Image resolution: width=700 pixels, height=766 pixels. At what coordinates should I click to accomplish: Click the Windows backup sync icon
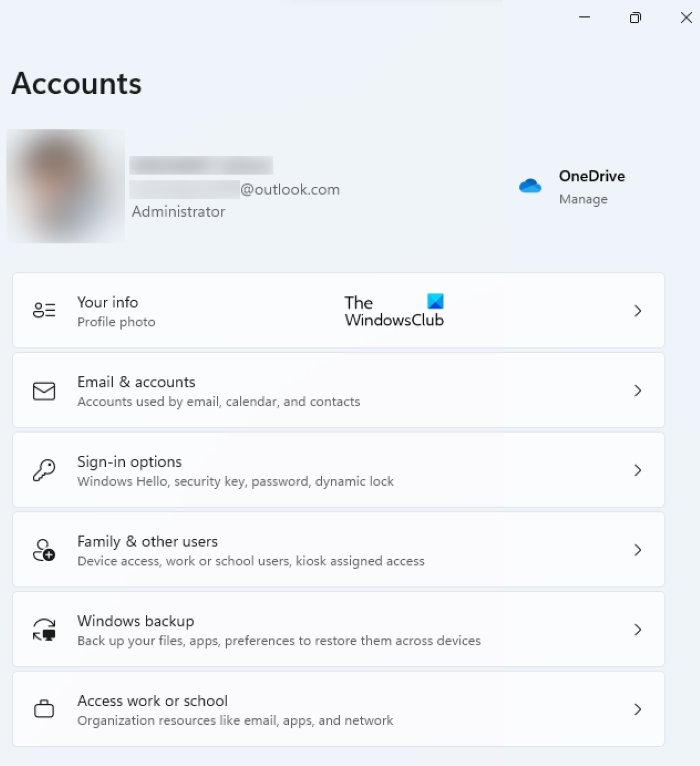44,630
